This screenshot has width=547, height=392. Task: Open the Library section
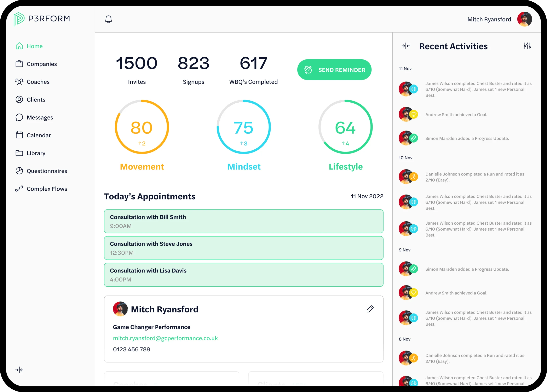pos(36,153)
